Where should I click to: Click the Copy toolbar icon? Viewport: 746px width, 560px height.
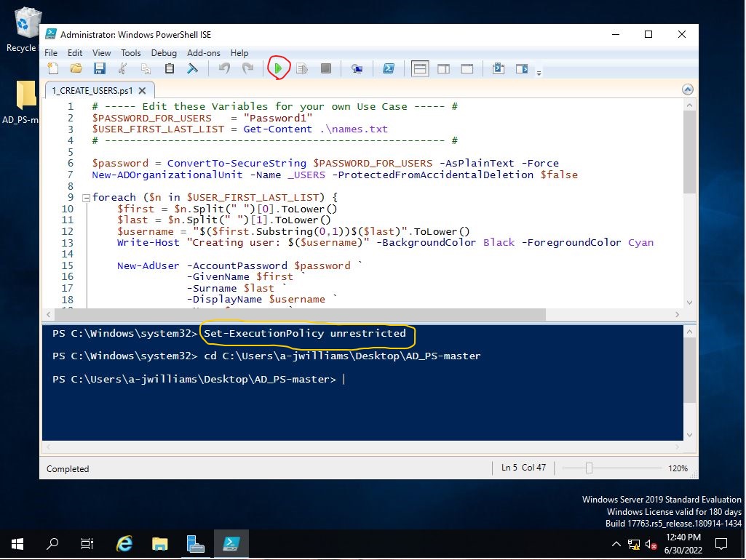pos(146,69)
